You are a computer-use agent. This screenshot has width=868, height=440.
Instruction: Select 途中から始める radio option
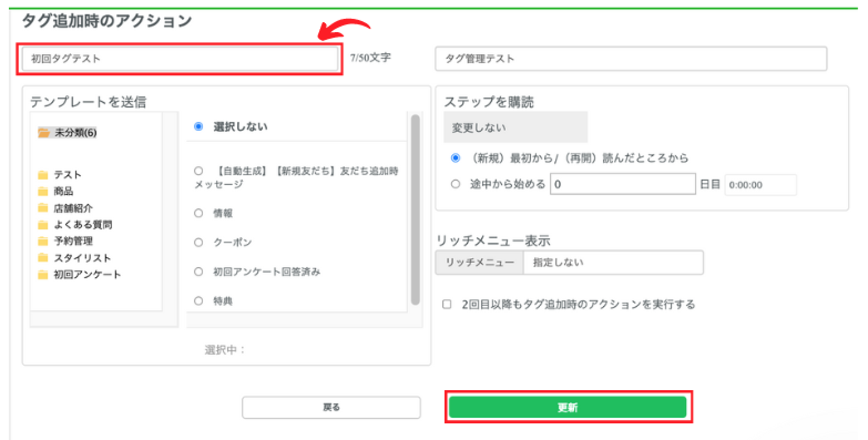pyautogui.click(x=456, y=185)
